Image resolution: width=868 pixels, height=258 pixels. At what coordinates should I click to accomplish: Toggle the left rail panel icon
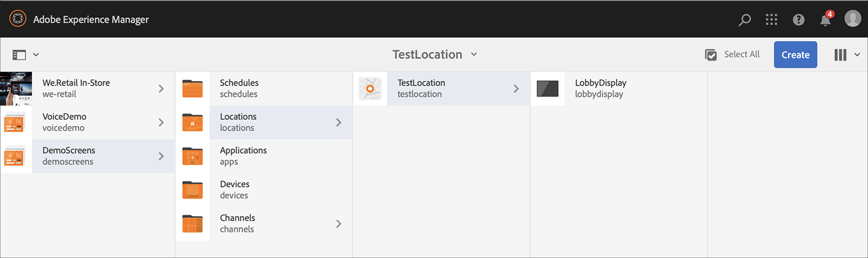[x=20, y=55]
